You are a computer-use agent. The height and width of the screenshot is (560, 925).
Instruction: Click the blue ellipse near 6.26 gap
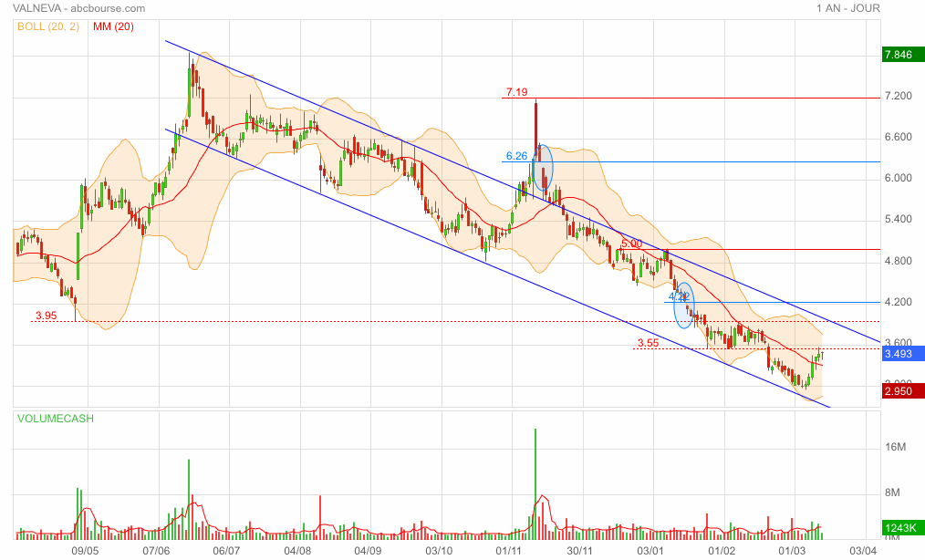[543, 167]
